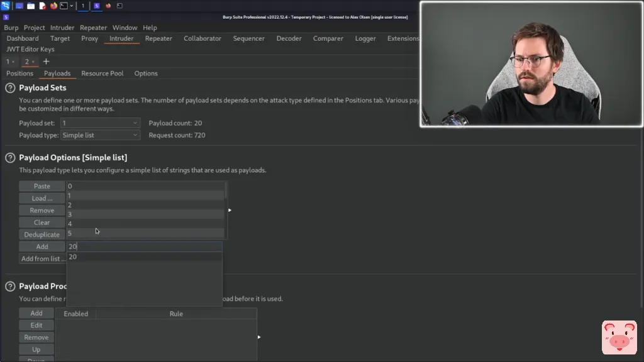Image resolution: width=644 pixels, height=362 pixels.
Task: Click the new payload item input field
Action: click(144, 246)
